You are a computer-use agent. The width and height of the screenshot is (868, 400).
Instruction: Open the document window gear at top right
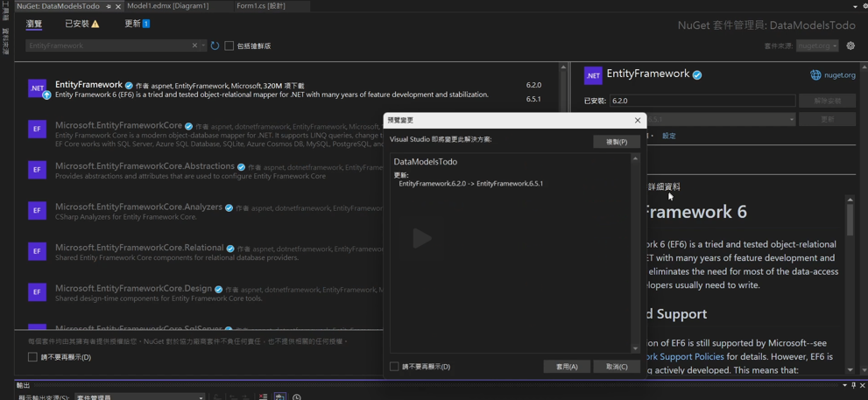tap(864, 6)
